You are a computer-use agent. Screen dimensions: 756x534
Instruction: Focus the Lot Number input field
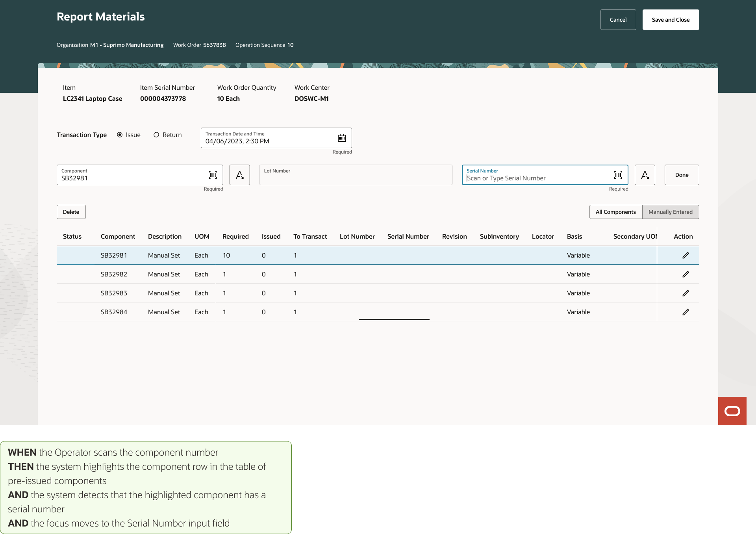coord(356,175)
